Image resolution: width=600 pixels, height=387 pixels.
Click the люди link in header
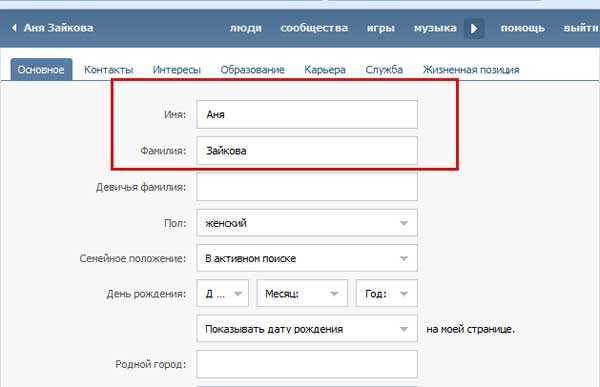(246, 28)
